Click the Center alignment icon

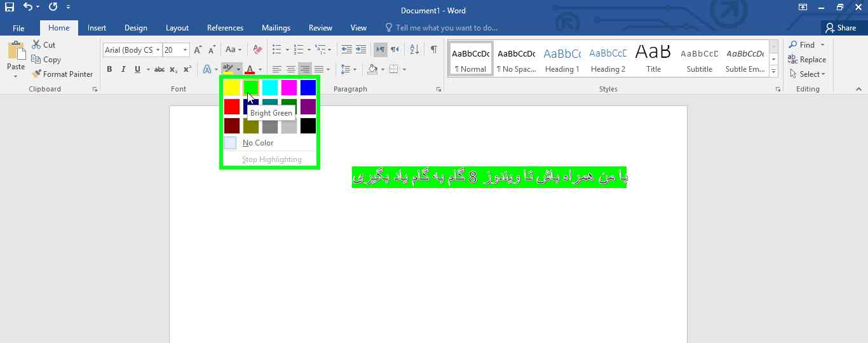point(290,69)
